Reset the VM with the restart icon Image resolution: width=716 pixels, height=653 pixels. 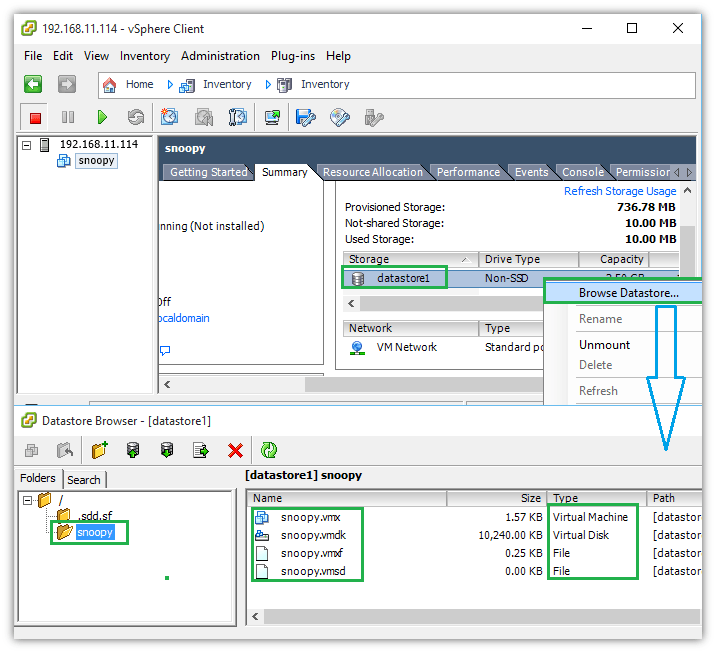136,117
